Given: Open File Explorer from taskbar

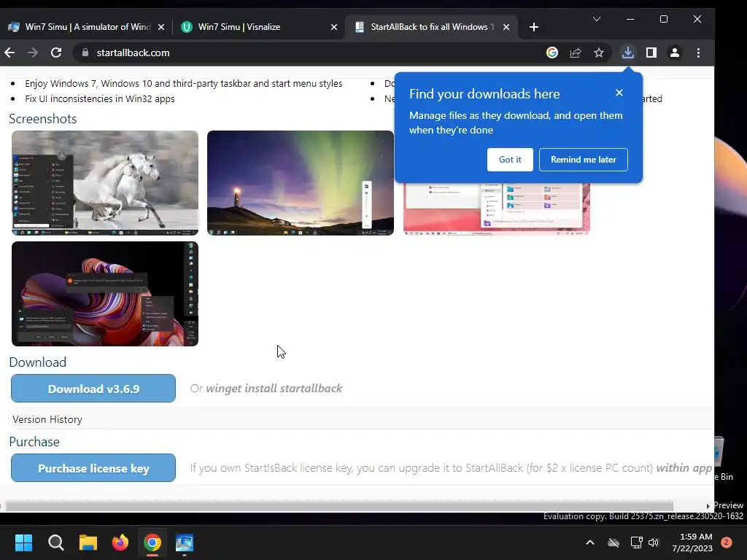Looking at the screenshot, I should [88, 542].
